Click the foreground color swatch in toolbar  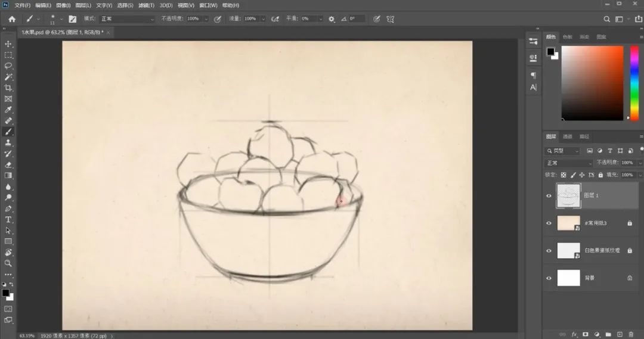click(5, 293)
